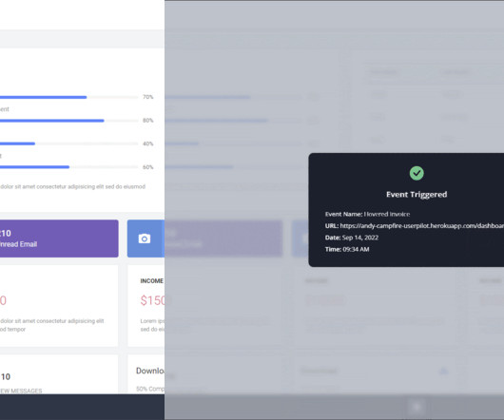Viewport: 504px width, 420px height.
Task: Click the green checkmark in Event Triggered popup
Action: point(417,173)
